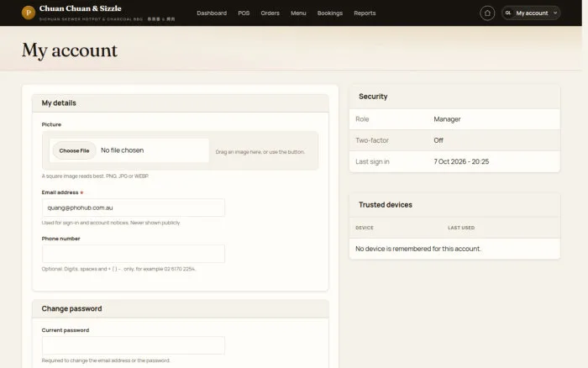The image size is (588, 368).
Task: Focus the Phone number field
Action: (134, 254)
